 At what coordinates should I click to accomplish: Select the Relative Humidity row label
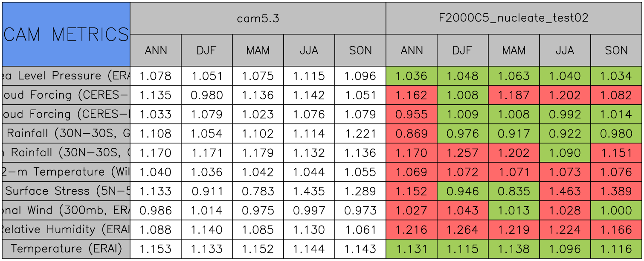tap(66, 230)
